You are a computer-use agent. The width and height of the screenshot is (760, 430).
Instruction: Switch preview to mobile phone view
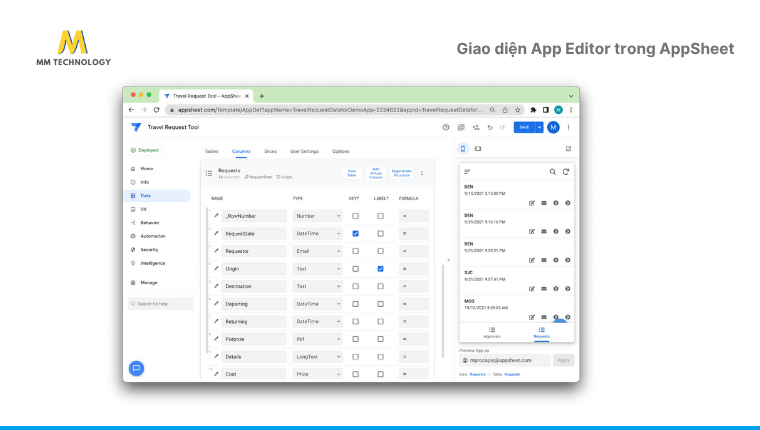pos(463,149)
